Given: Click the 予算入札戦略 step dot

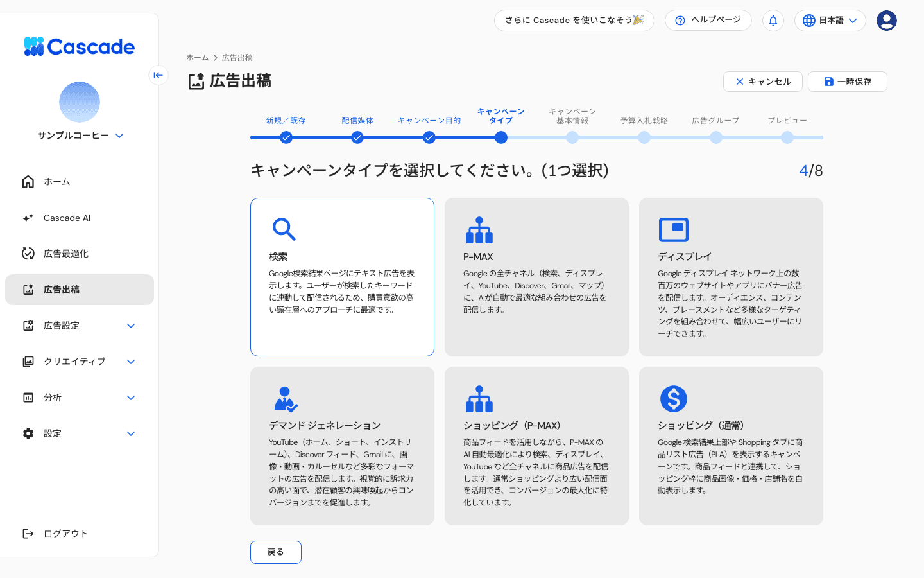Looking at the screenshot, I should [644, 137].
